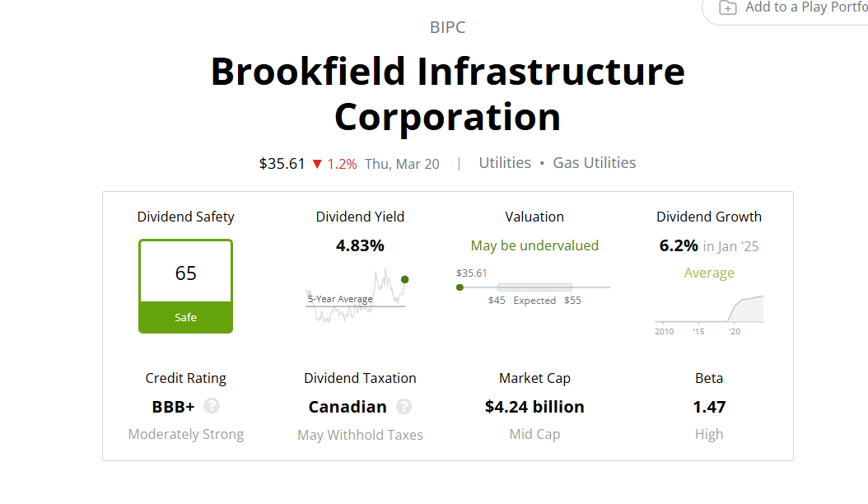This screenshot has height=504, width=868.
Task: Click the Dividend Taxation help question mark
Action: 404,407
